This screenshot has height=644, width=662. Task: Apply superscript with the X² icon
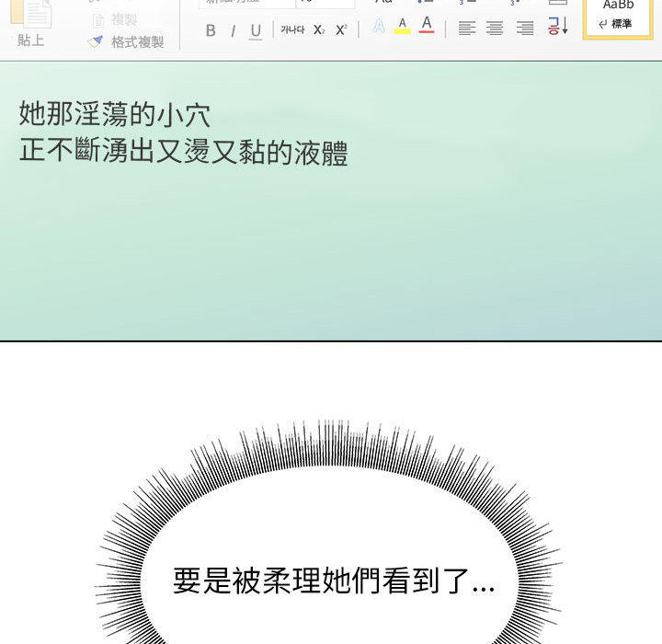coord(341,29)
